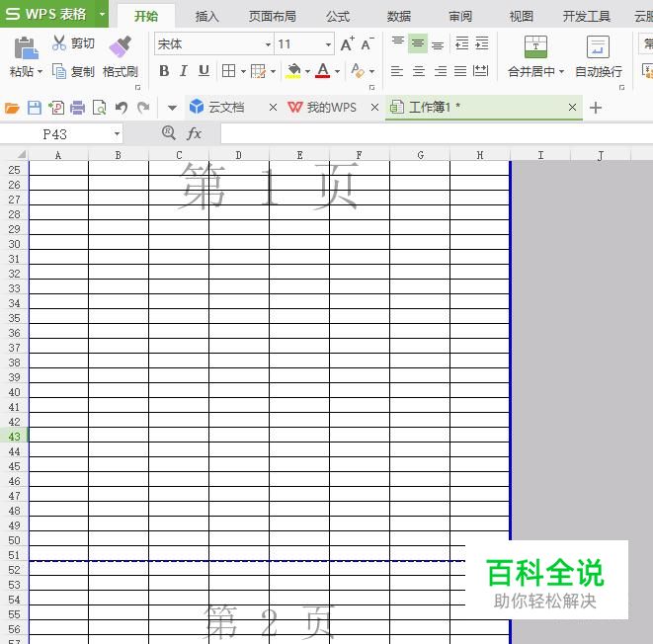Apply red font color A
The height and width of the screenshot is (644, 653).
point(323,71)
